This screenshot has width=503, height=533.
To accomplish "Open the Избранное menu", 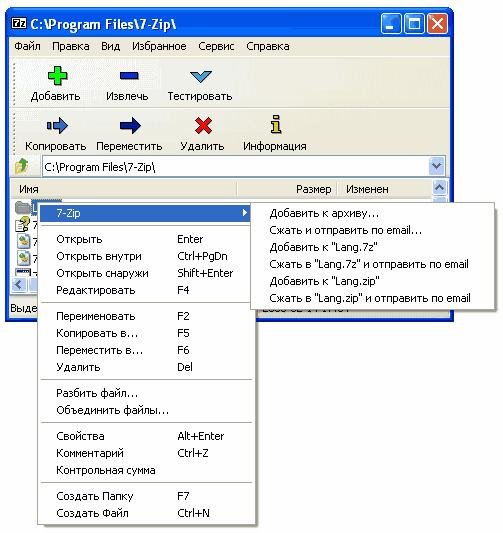I will click(x=159, y=46).
